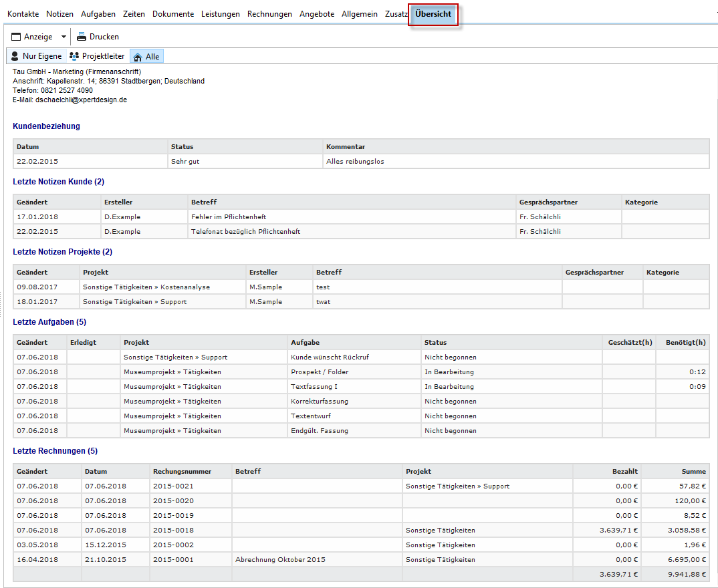The image size is (718, 588).
Task: Select the Übersicht tab
Action: 433,14
